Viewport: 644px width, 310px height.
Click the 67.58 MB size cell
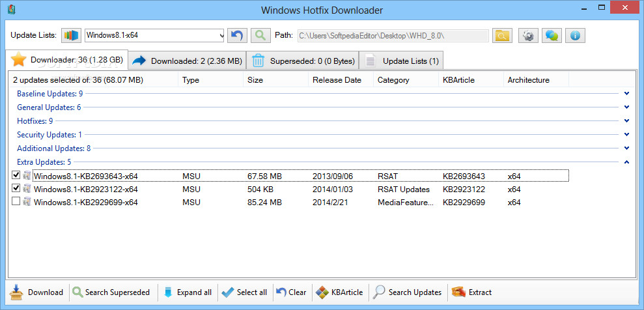pyautogui.click(x=264, y=176)
